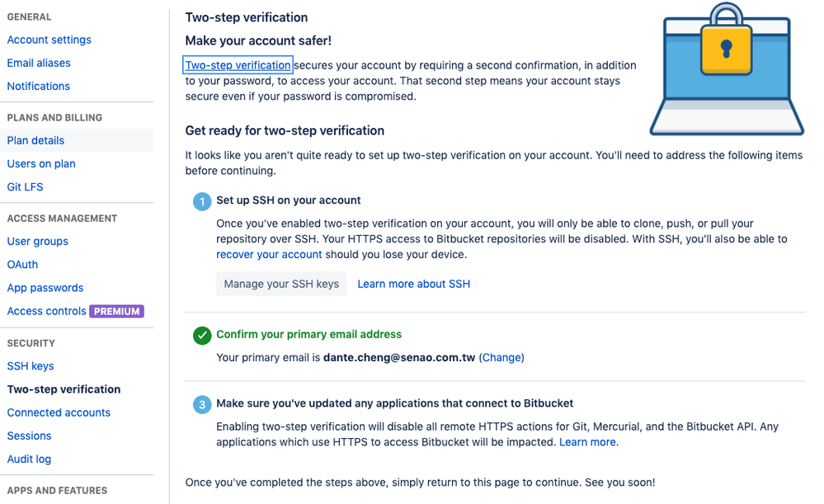Click the padlock laptop illustration

point(726,69)
